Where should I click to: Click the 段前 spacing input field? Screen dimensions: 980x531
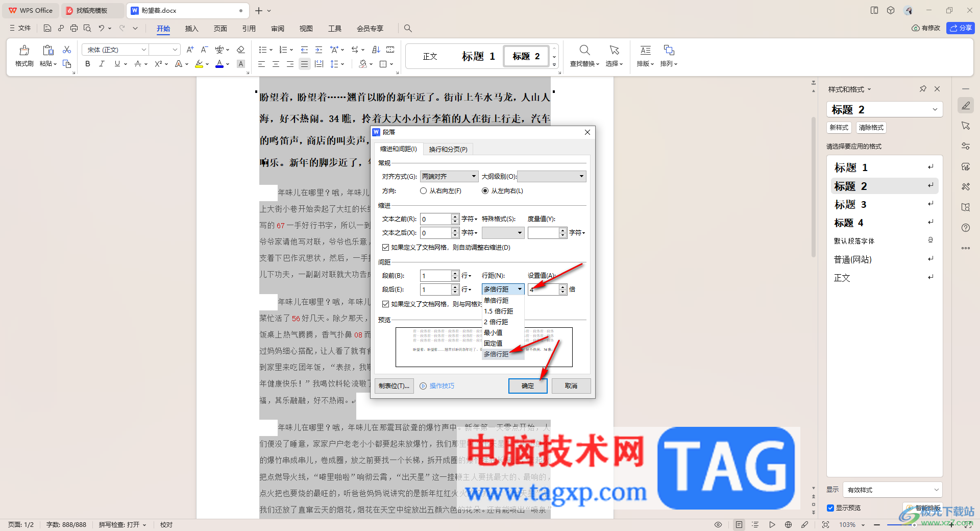(435, 276)
